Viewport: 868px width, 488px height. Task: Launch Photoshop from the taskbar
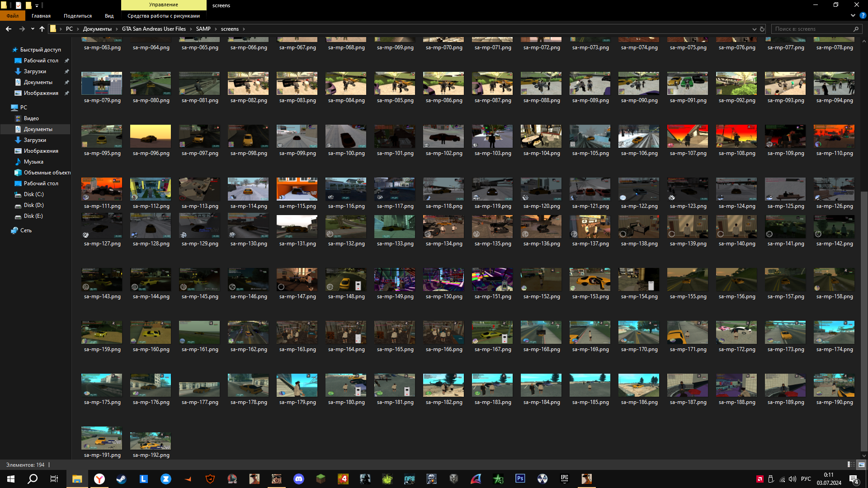[x=520, y=479]
